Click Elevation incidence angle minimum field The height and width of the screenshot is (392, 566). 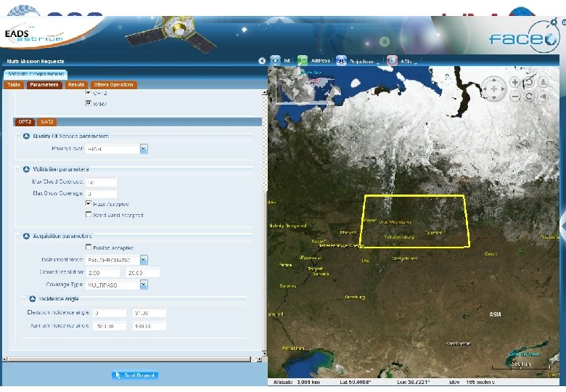[110, 313]
